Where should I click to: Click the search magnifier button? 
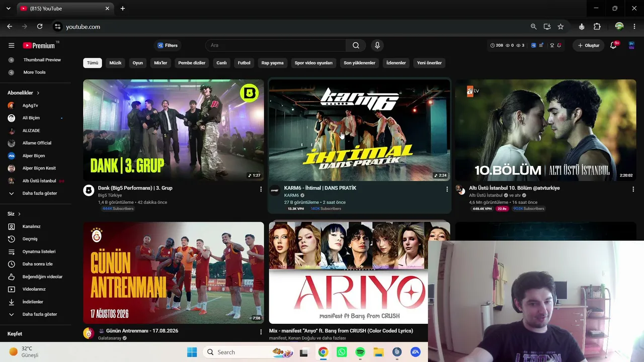[x=356, y=45]
